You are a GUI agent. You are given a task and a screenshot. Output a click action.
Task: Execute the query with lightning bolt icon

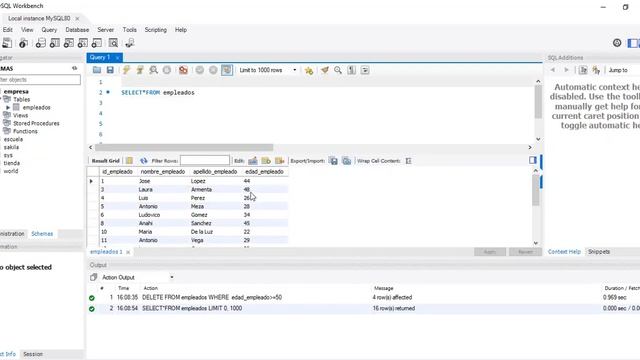[126, 70]
